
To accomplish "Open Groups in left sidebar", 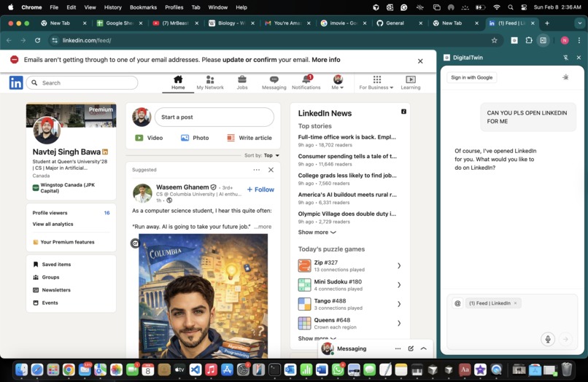I will pyautogui.click(x=46, y=277).
